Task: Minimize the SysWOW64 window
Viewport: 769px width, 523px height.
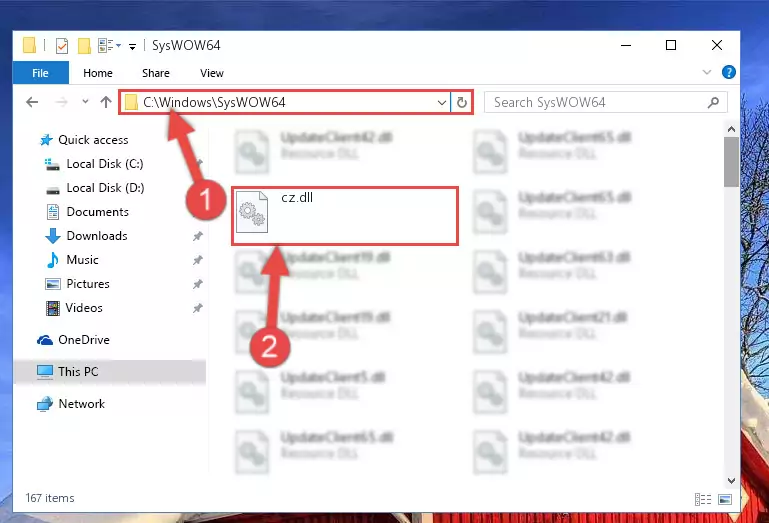Action: [626, 45]
